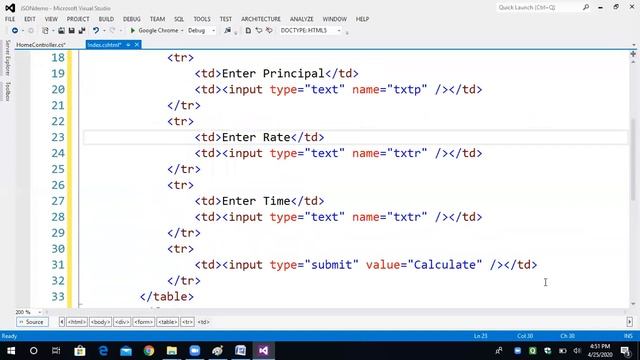Select the <div> breadcrumb tag
Screen dimensions: 640x360
click(122, 322)
